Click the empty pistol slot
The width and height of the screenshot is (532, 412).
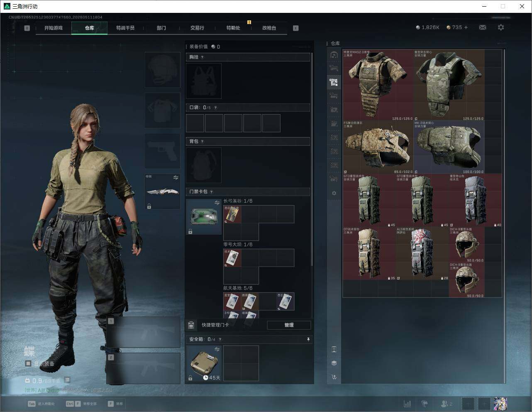pos(162,151)
